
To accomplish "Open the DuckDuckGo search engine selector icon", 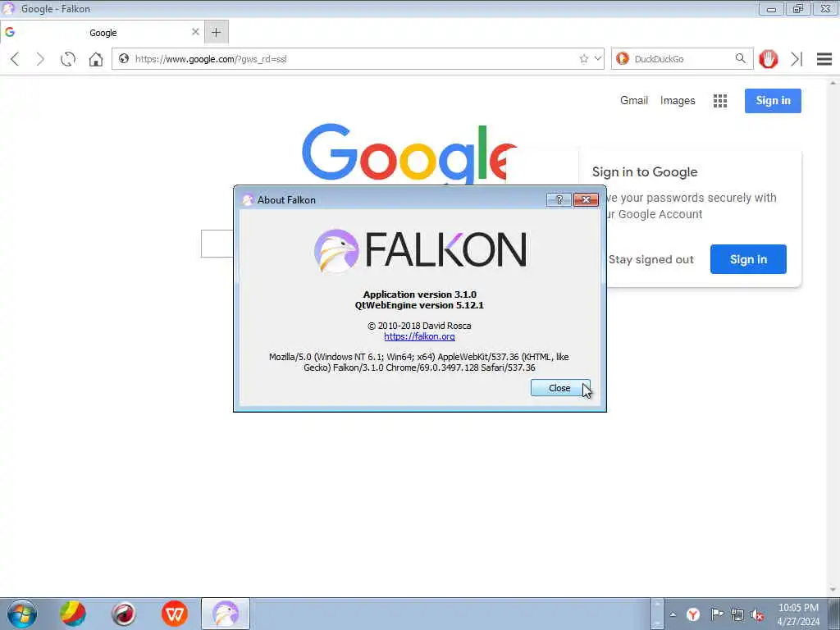I will 622,58.
